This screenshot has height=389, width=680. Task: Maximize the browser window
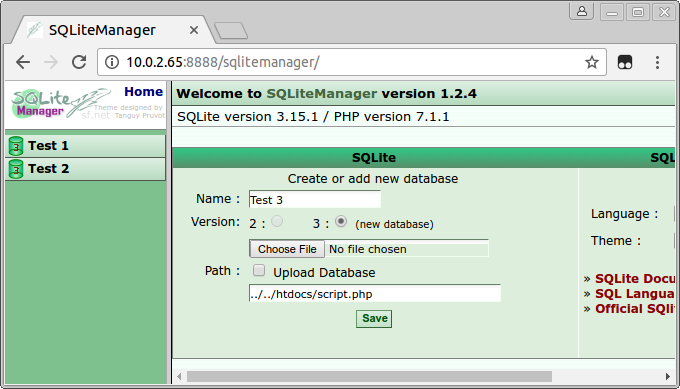point(638,12)
